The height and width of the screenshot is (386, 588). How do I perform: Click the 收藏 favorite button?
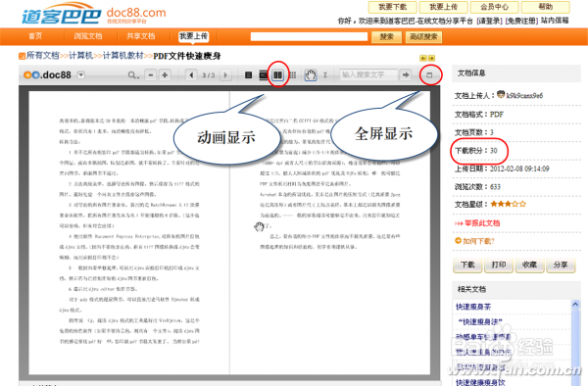pos(529,265)
